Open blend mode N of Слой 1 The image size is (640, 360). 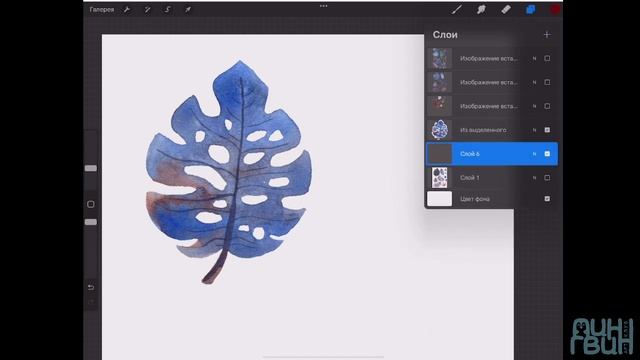[534, 178]
